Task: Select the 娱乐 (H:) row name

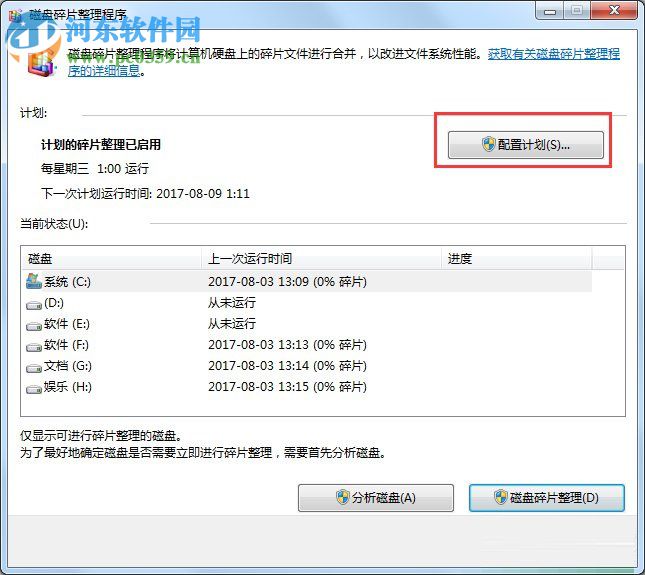Action: pos(67,387)
